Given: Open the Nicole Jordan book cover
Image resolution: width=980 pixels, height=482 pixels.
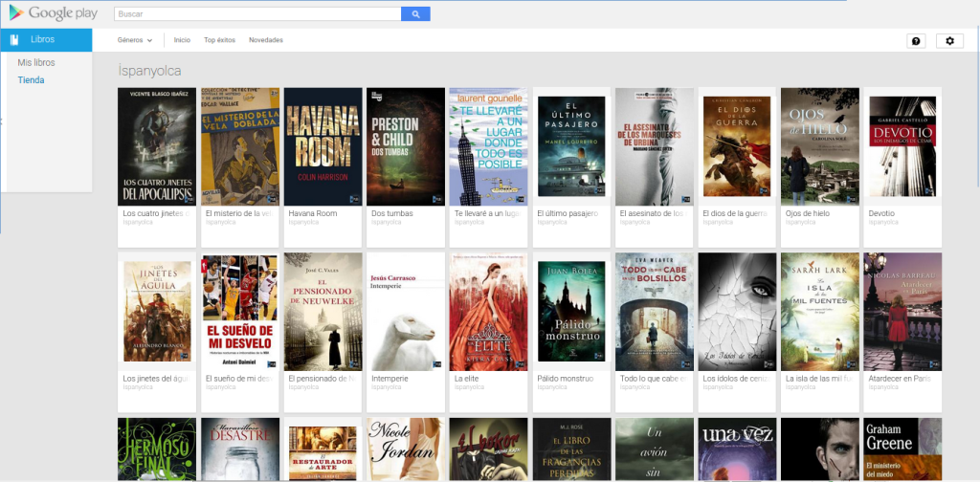Looking at the screenshot, I should coord(406,449).
